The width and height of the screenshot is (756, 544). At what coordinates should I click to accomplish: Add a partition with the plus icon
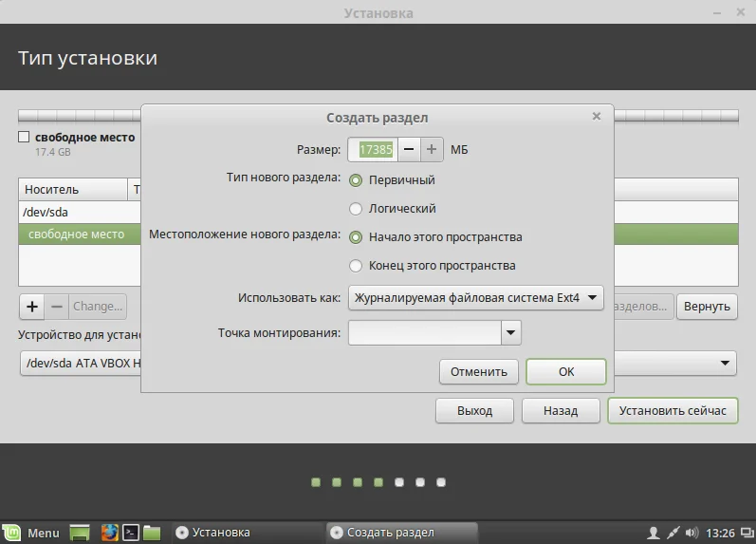pos(32,307)
